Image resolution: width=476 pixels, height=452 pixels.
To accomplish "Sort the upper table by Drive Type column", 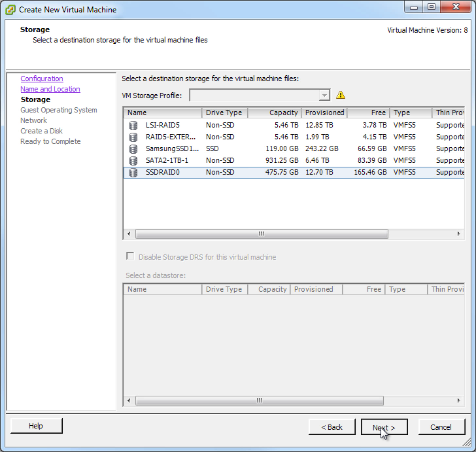I will [225, 113].
